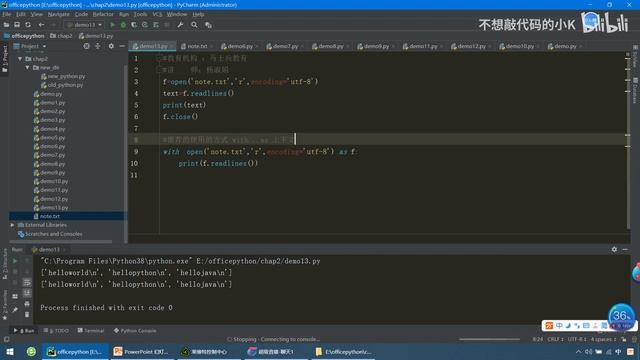Change file encoding UTF-8 in status bar
The image size is (640, 360).
[x=577, y=339]
